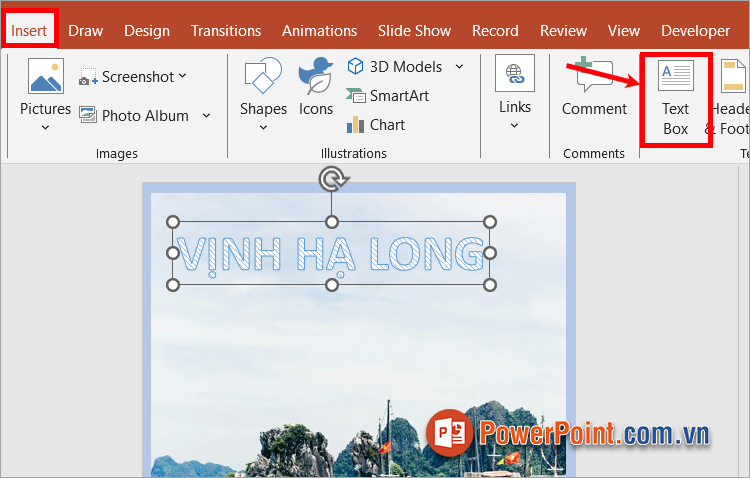Expand the Shapes dropdown arrow
This screenshot has width=750, height=478.
[263, 127]
